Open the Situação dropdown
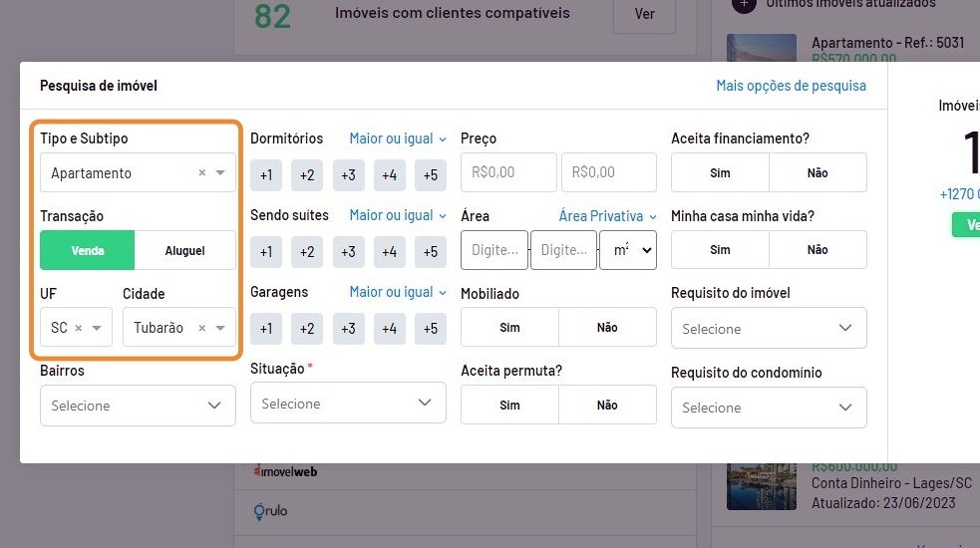 (347, 404)
